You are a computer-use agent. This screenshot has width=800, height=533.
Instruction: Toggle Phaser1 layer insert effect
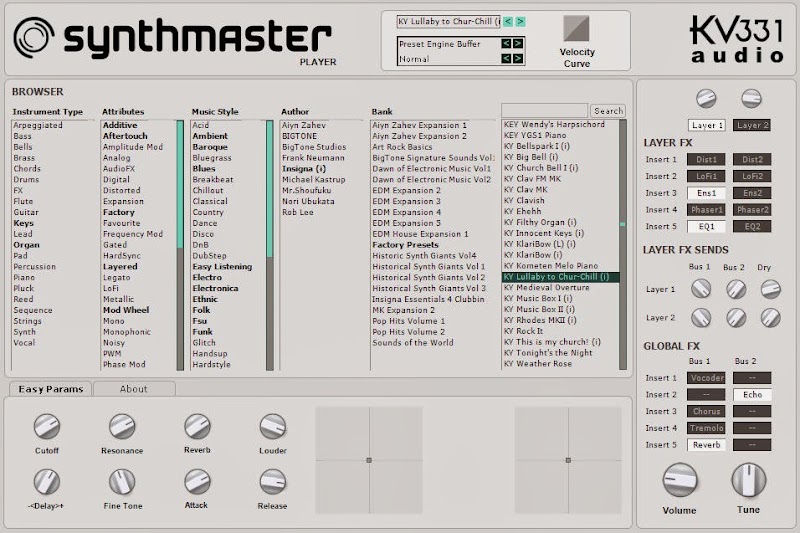(x=706, y=210)
